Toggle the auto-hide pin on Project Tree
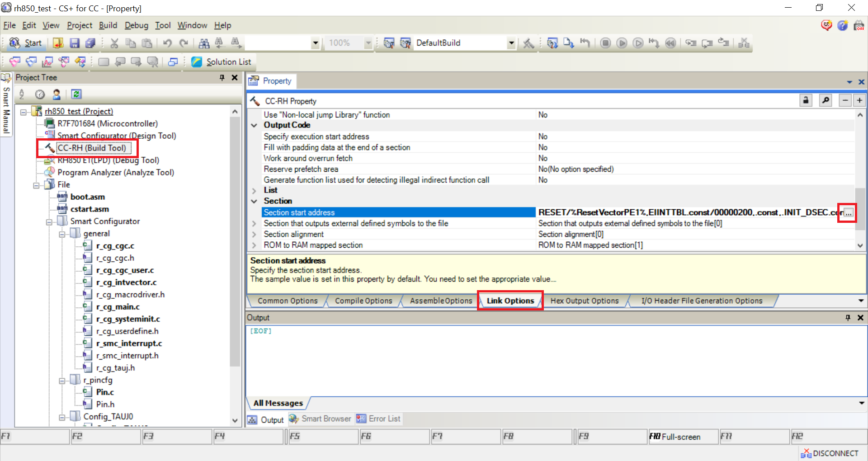Image resolution: width=868 pixels, height=461 pixels. [x=222, y=77]
